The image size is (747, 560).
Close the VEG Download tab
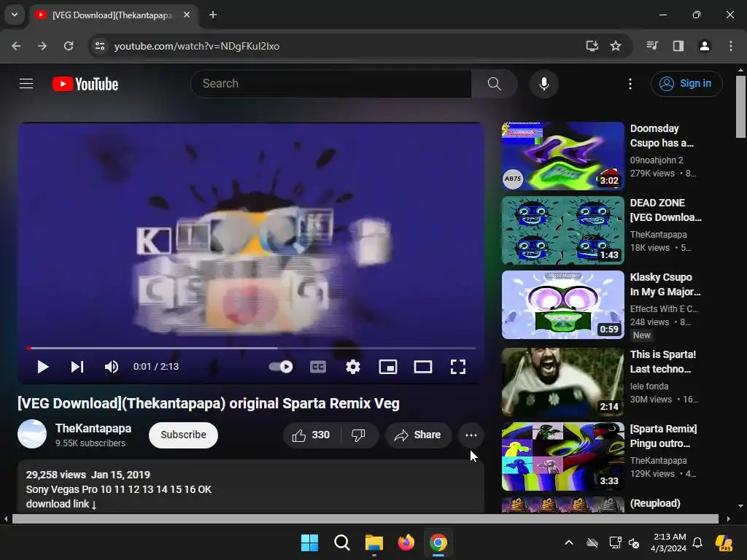(187, 15)
